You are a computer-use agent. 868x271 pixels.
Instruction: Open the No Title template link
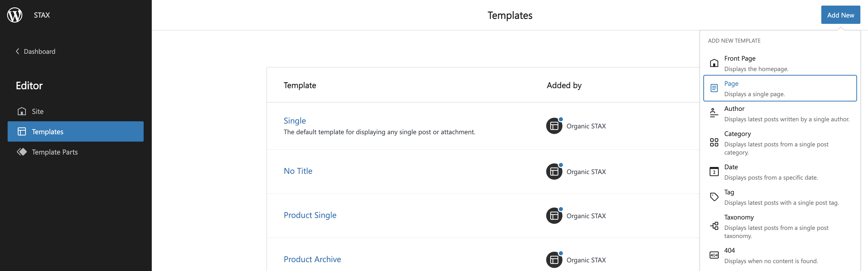coord(298,171)
